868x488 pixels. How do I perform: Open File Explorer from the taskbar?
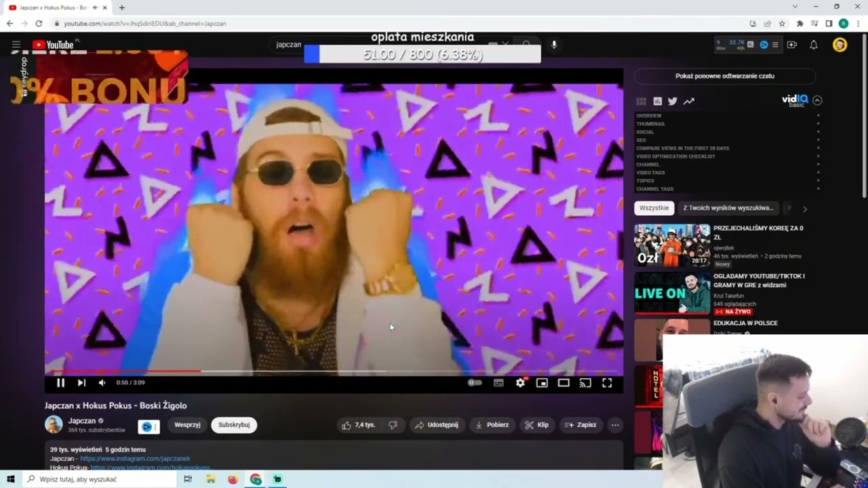[x=211, y=479]
